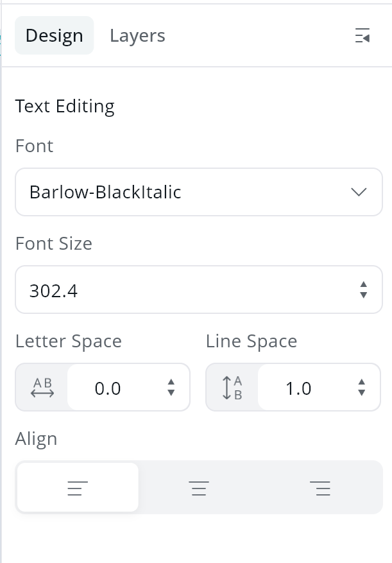The width and height of the screenshot is (392, 563).
Task: Increase line space value
Action: tap(362, 383)
